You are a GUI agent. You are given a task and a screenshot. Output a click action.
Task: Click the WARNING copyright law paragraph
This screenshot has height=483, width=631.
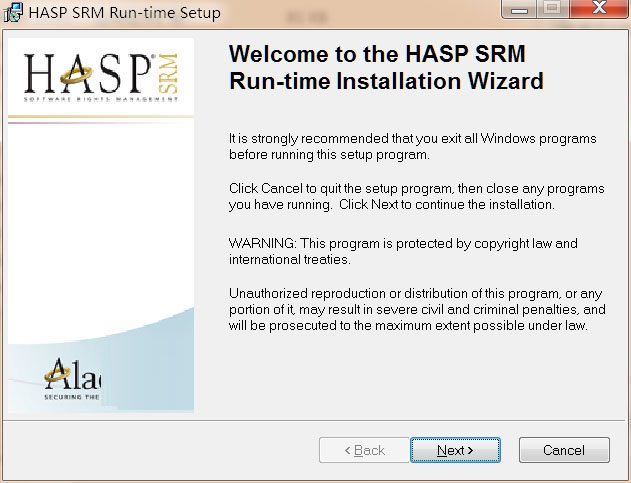(403, 251)
